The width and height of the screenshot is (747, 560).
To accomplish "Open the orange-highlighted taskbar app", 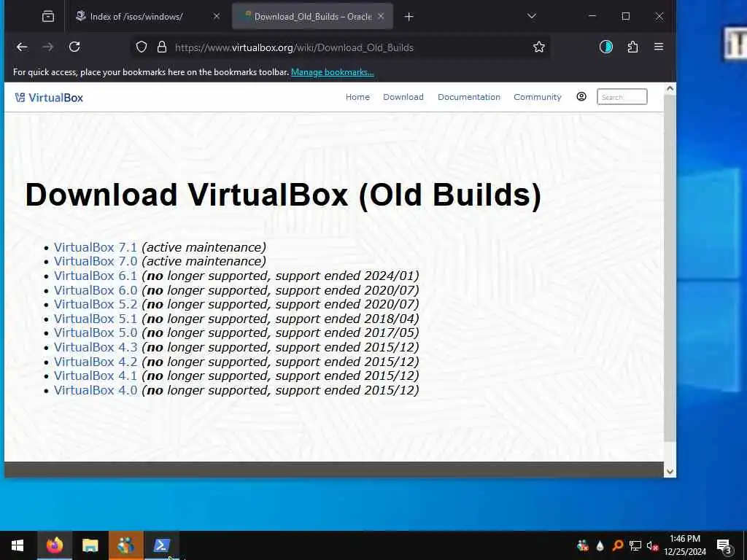I will pyautogui.click(x=125, y=545).
